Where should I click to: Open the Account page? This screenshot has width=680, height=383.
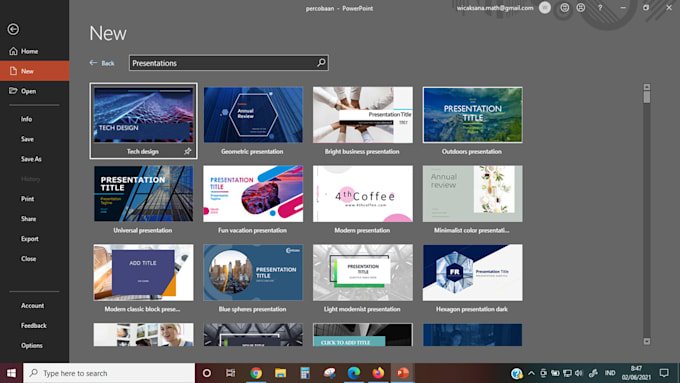(x=34, y=305)
